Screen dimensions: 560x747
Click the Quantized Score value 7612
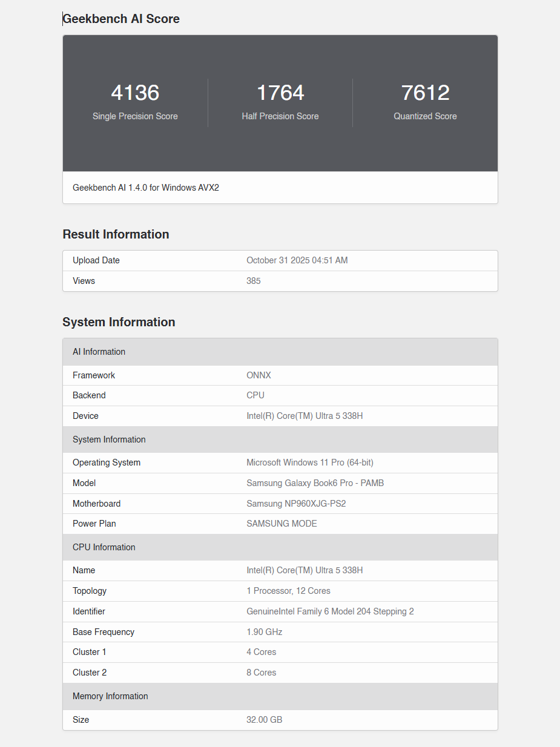[x=425, y=93]
